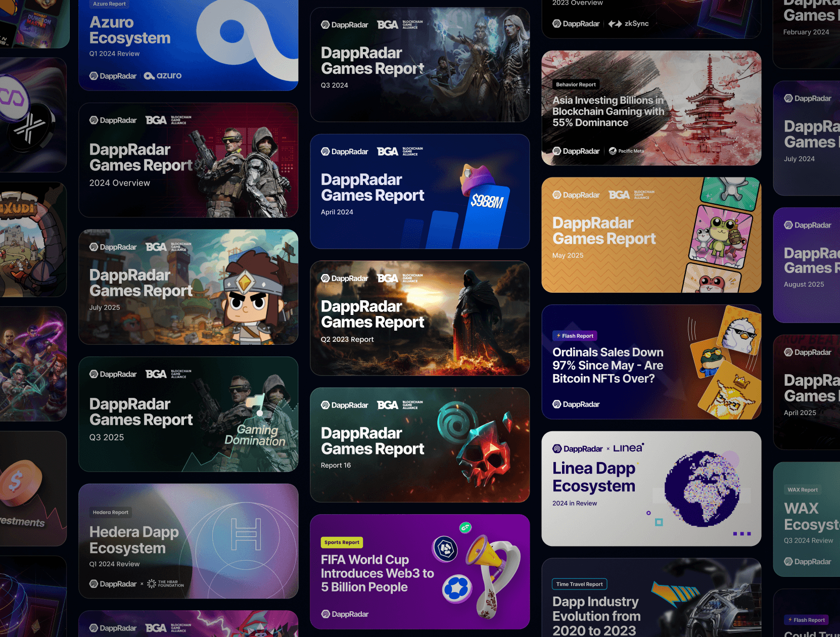
Task: Click the DappRadar logo on the August 2025 card
Action: pyautogui.click(x=807, y=225)
